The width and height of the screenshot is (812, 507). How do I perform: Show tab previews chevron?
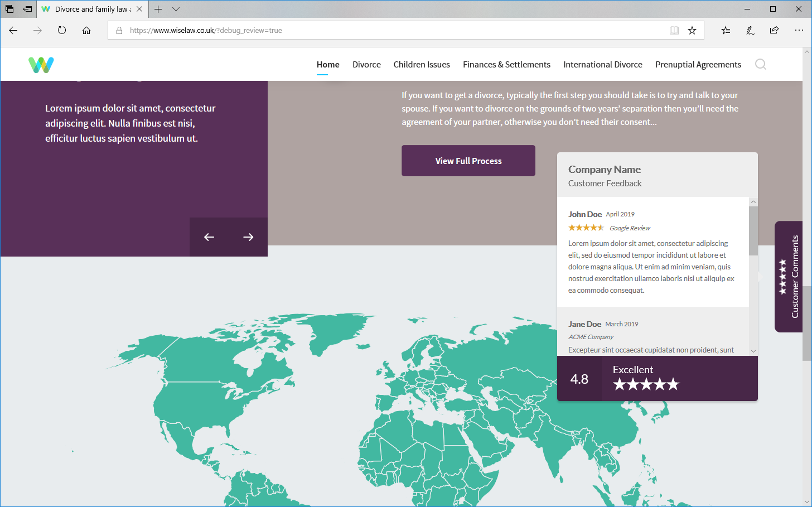[176, 9]
